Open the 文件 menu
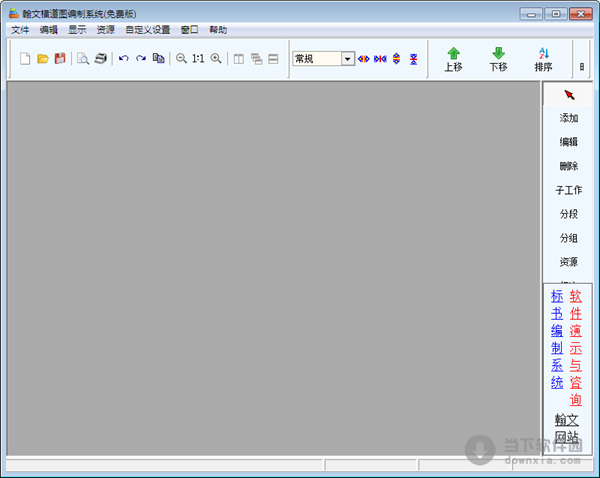This screenshot has height=478, width=600. click(x=20, y=30)
